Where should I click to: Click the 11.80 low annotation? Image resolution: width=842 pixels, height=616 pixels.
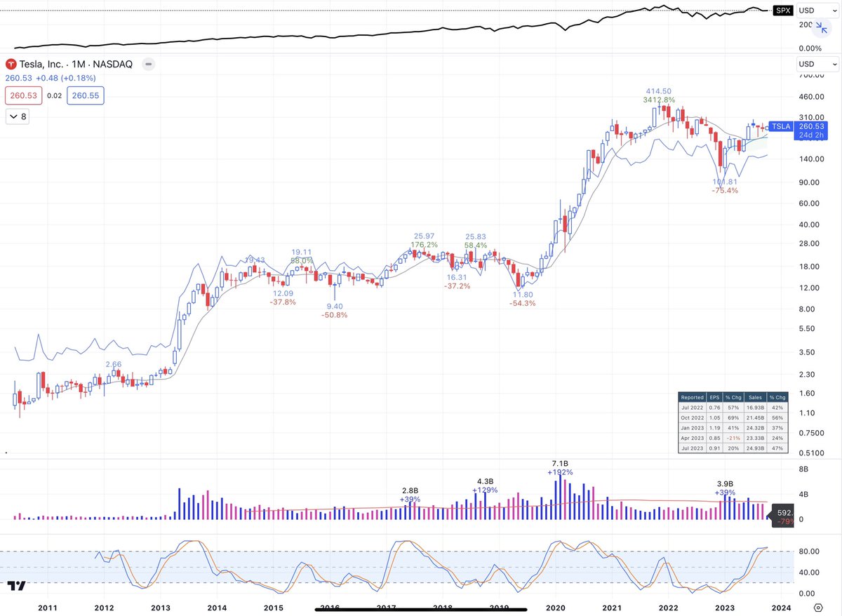[524, 294]
